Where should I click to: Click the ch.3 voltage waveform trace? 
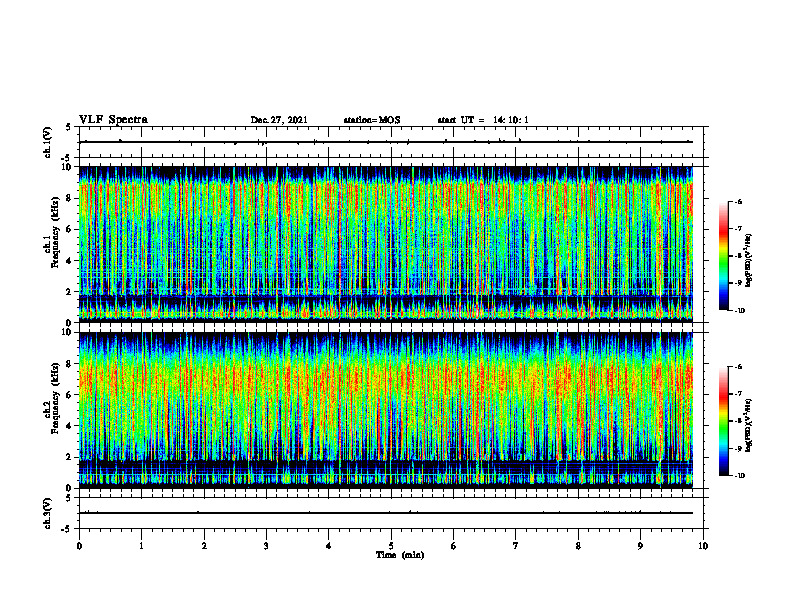click(386, 513)
